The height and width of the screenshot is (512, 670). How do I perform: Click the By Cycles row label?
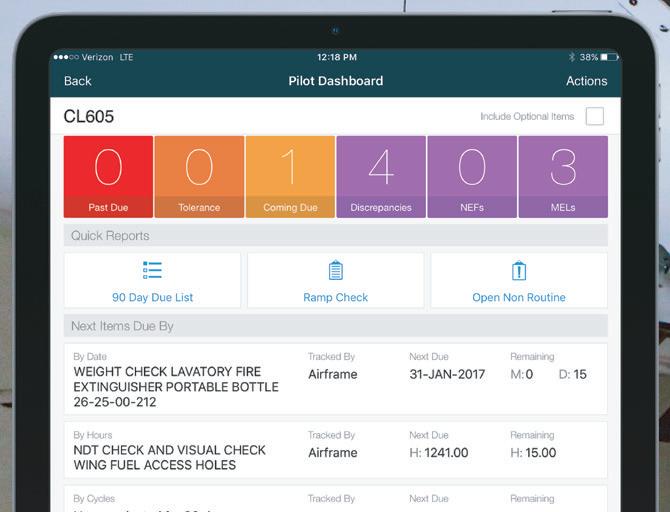[x=94, y=499]
